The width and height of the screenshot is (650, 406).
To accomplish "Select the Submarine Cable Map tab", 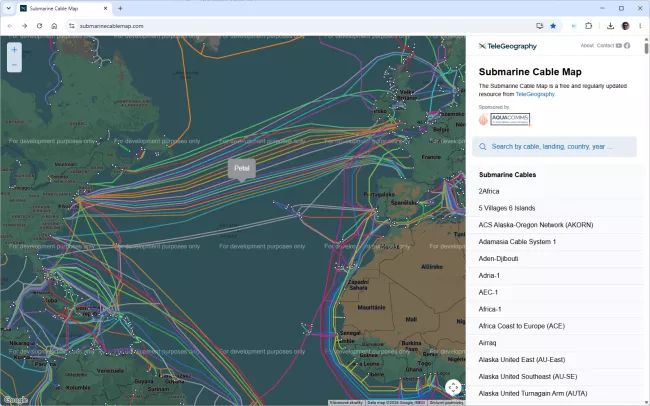I will click(64, 8).
